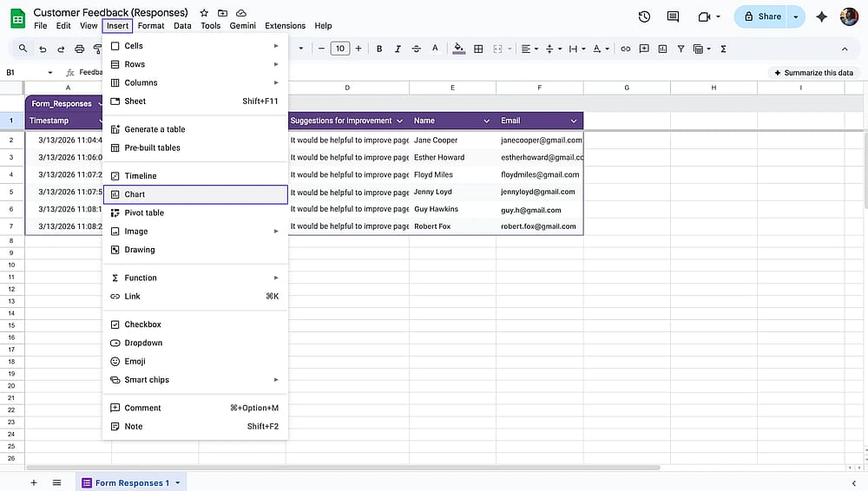Open the Google account avatar
This screenshot has height=491, width=868.
849,16
